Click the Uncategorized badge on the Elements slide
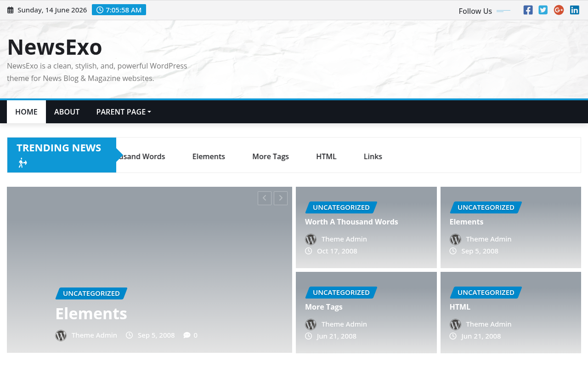This screenshot has width=588, height=368. click(91, 293)
